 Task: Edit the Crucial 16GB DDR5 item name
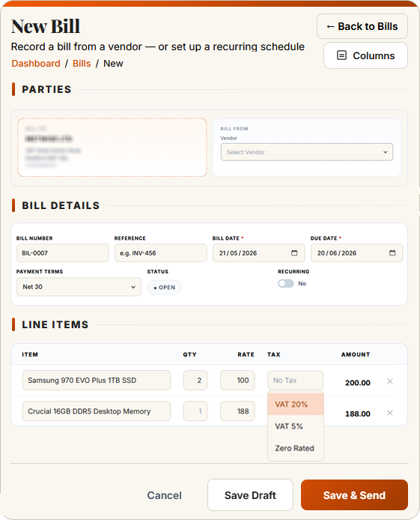point(97,411)
